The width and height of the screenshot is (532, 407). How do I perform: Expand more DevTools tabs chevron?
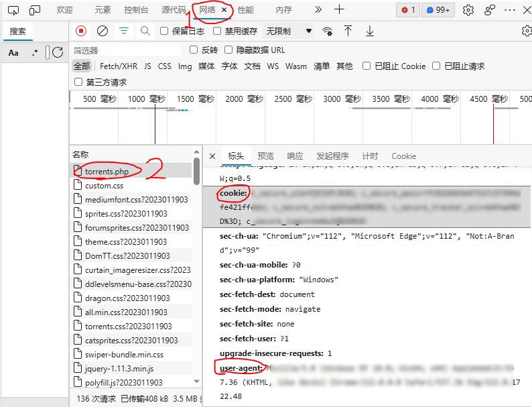tap(318, 10)
